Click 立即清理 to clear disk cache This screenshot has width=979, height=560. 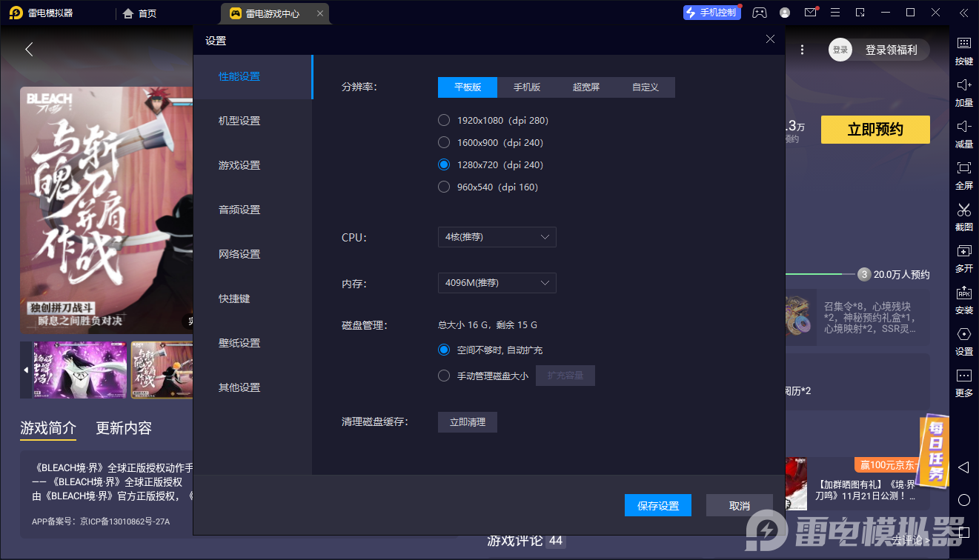tap(467, 421)
